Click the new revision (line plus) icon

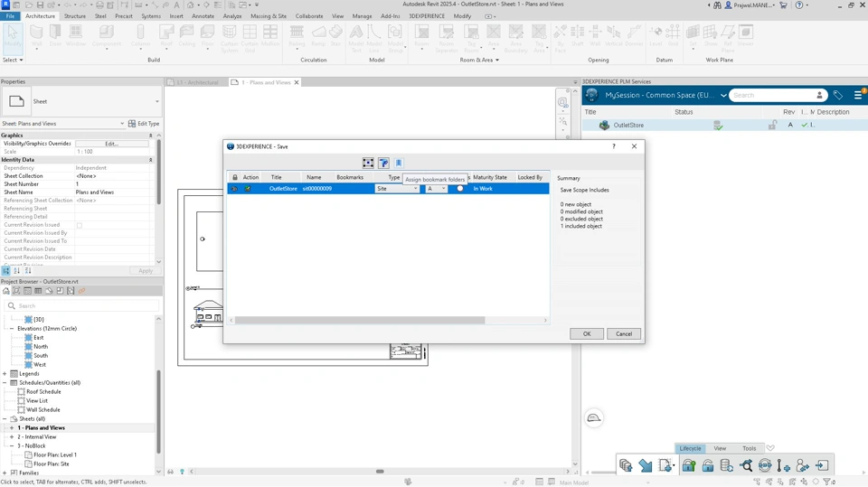pos(783,465)
